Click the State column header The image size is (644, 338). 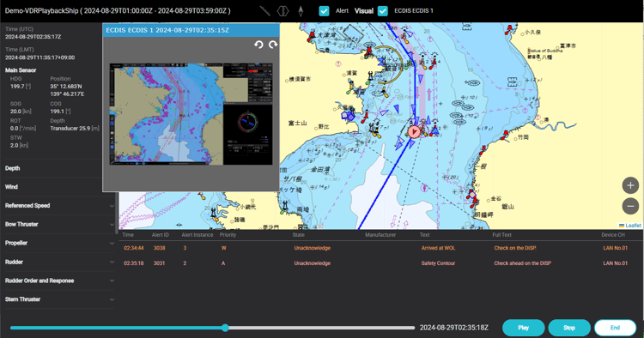[299, 235]
